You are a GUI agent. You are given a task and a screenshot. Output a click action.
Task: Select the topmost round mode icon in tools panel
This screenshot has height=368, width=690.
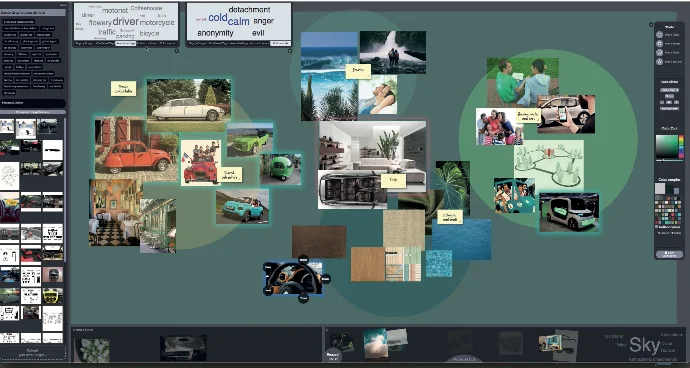point(659,35)
